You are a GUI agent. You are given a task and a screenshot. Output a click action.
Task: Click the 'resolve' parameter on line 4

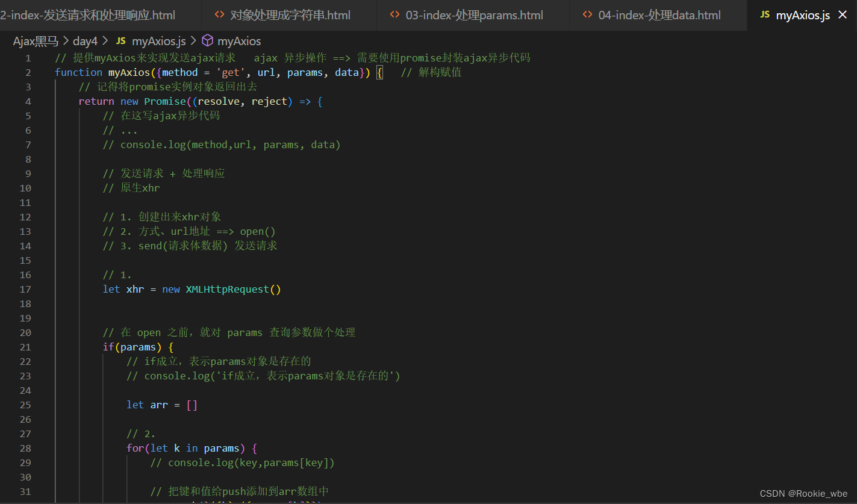pos(218,101)
